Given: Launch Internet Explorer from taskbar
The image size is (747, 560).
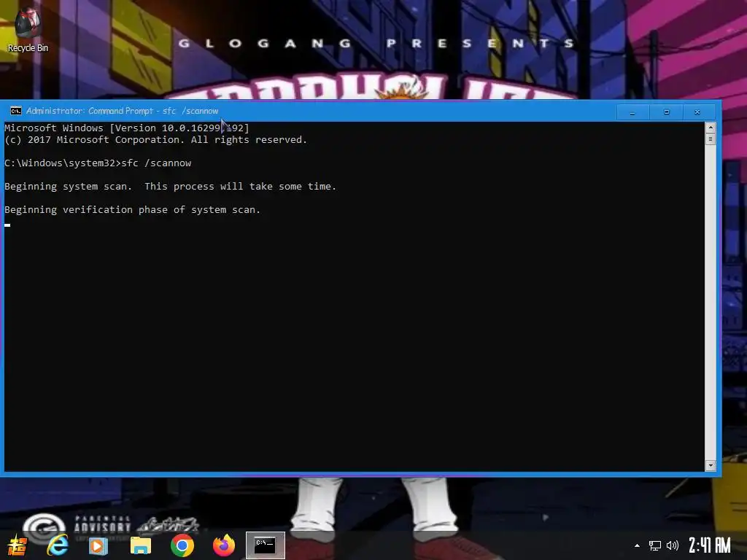Looking at the screenshot, I should 58,545.
